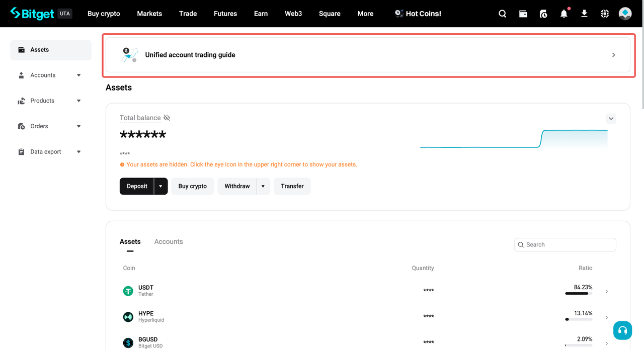
Task: Switch to the Accounts tab
Action: click(169, 242)
